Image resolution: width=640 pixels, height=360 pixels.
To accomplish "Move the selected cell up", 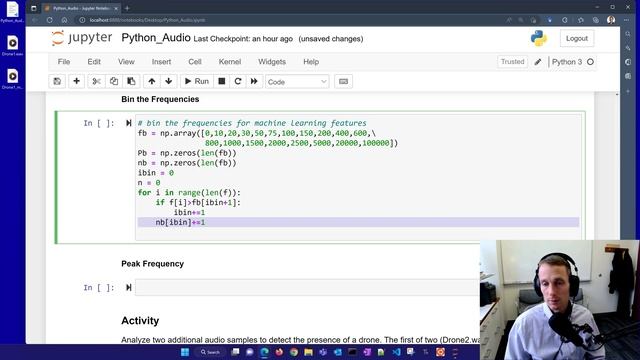I will click(151, 81).
